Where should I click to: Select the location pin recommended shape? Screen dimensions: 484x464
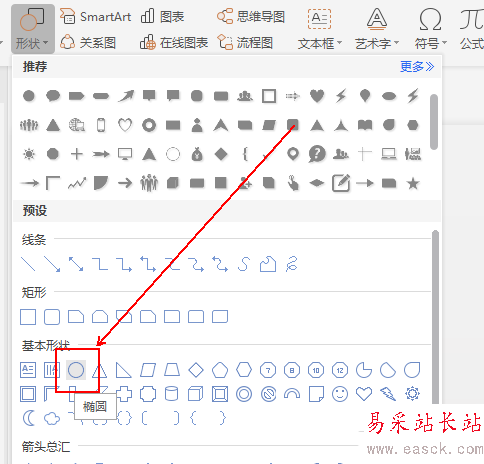pos(293,154)
